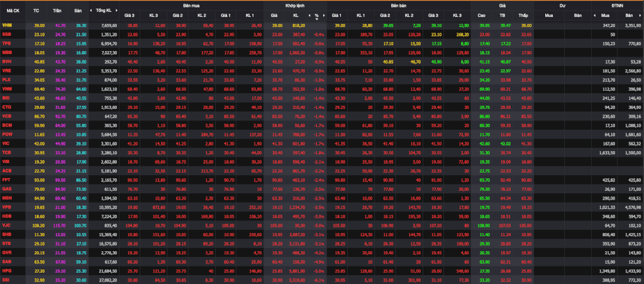The width and height of the screenshot is (644, 284).
Task: Sort by the Sàn column header
Action: pyautogui.click(x=78, y=10)
